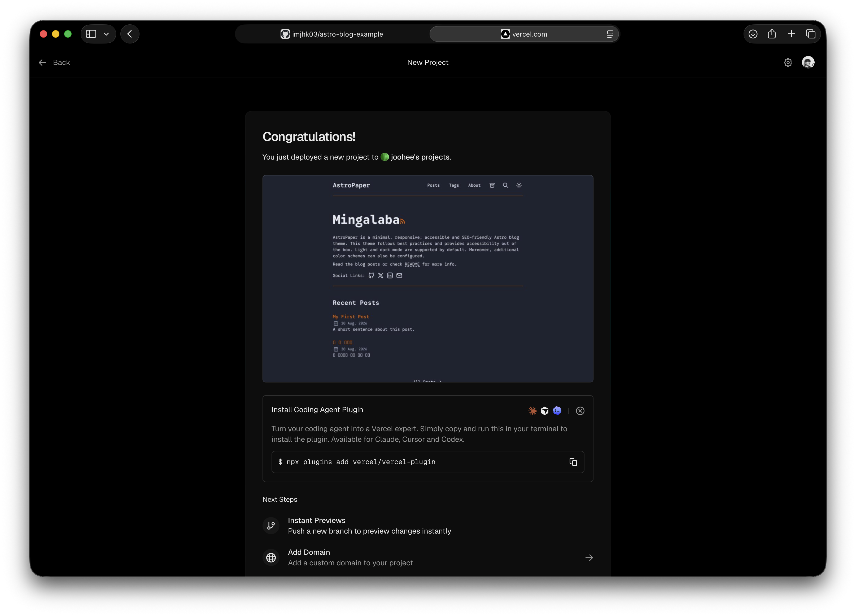Show Safari downloads
The image size is (856, 616).
coord(753,34)
